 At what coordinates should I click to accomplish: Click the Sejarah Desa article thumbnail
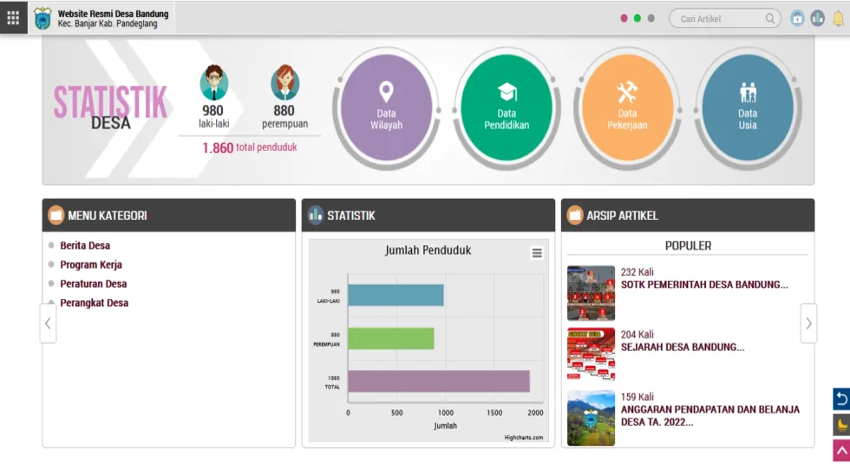click(x=591, y=354)
